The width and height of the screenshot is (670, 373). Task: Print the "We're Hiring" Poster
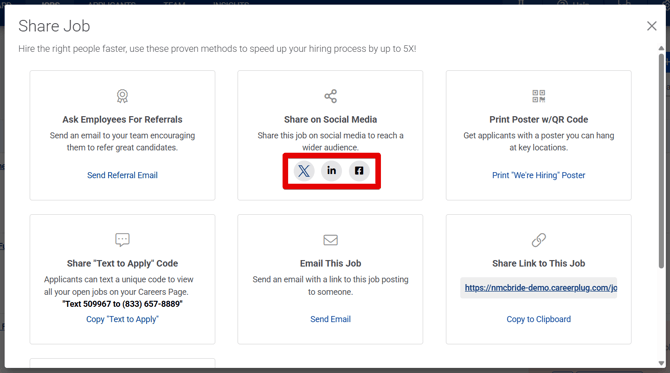click(x=538, y=175)
